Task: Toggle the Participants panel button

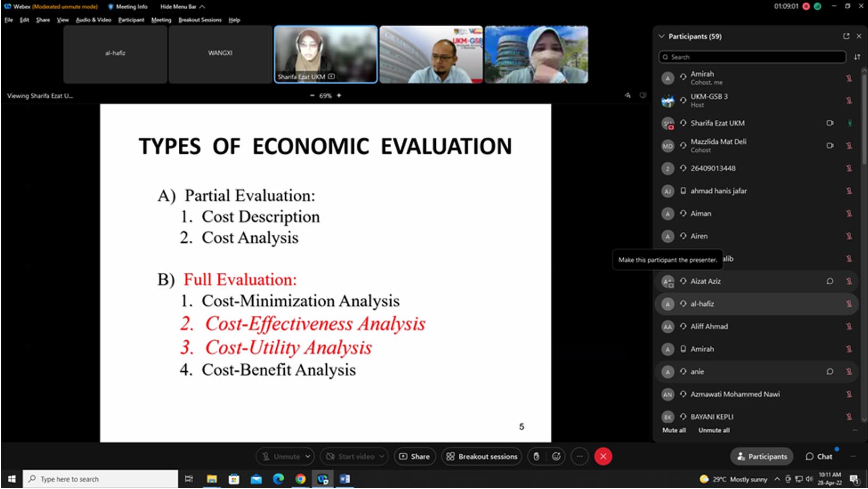Action: pos(762,457)
